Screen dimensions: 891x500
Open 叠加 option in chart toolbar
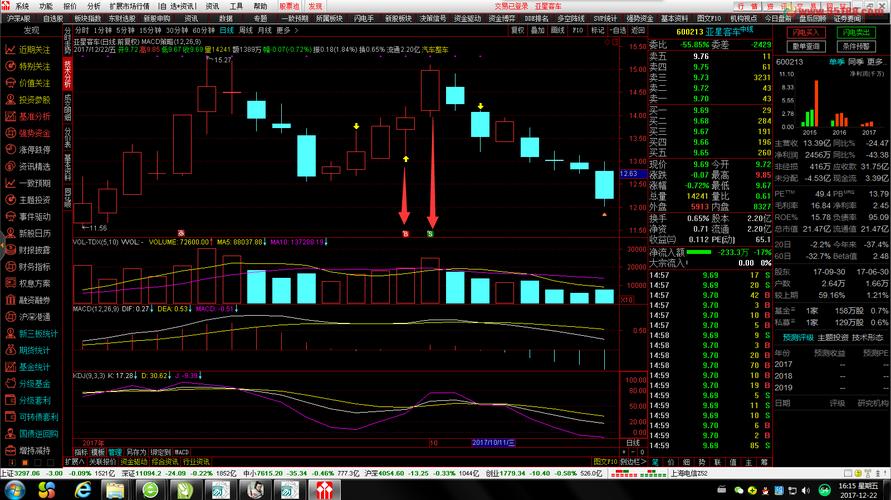(538, 30)
